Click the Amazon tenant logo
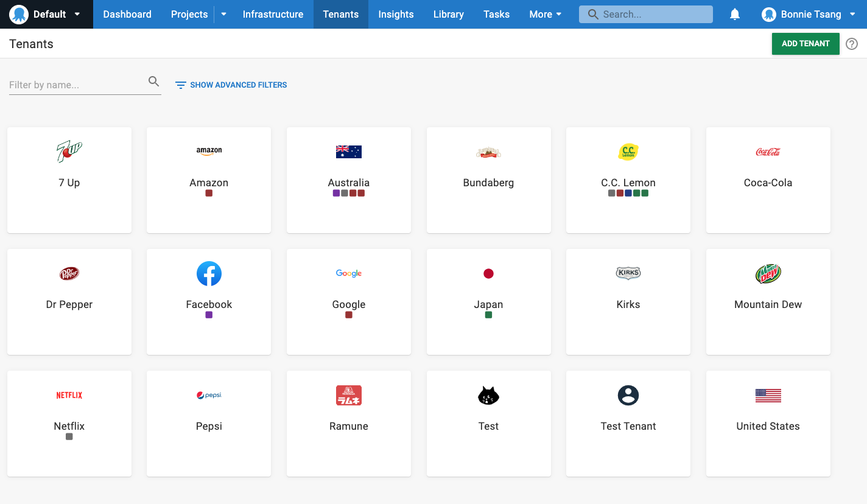Viewport: 867px width, 504px height. [x=209, y=152]
